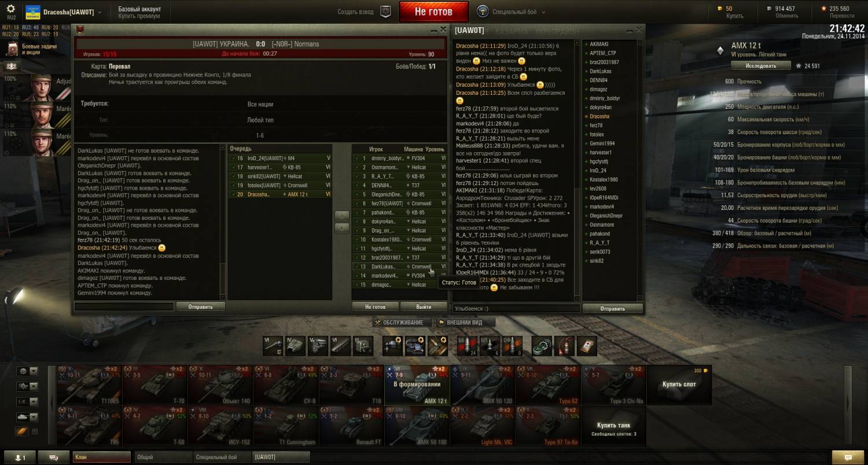868x465 pixels.
Task: Click Выйти in the team window
Action: click(424, 307)
